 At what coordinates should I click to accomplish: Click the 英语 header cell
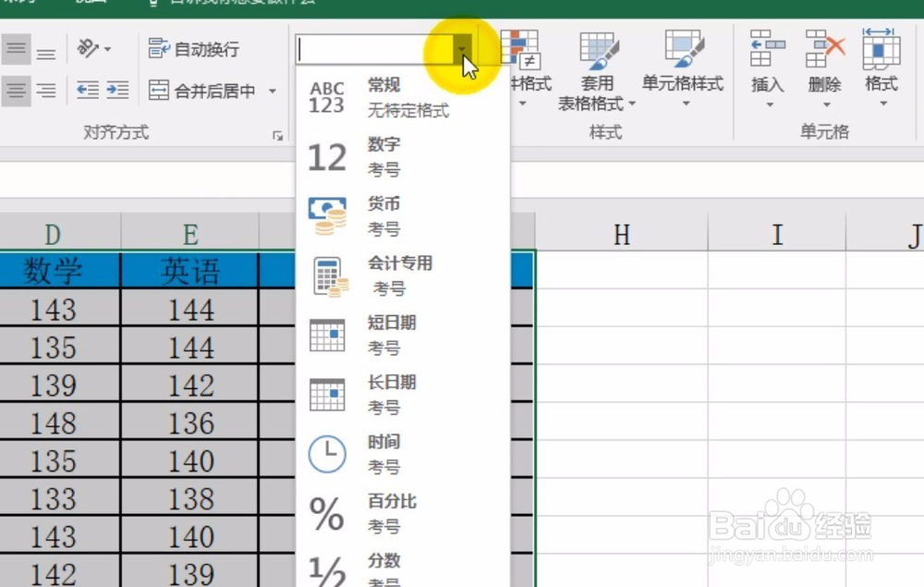click(189, 270)
